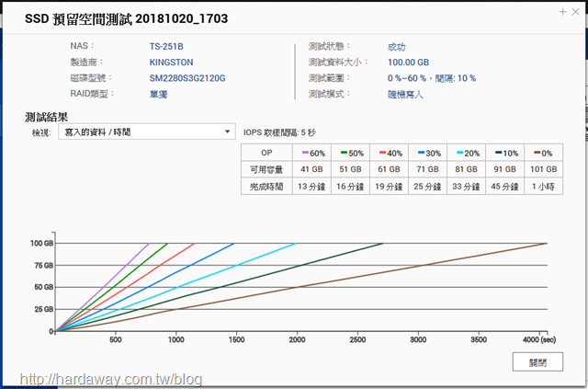
Task: Click the 關閉 close button
Action: pos(537,362)
